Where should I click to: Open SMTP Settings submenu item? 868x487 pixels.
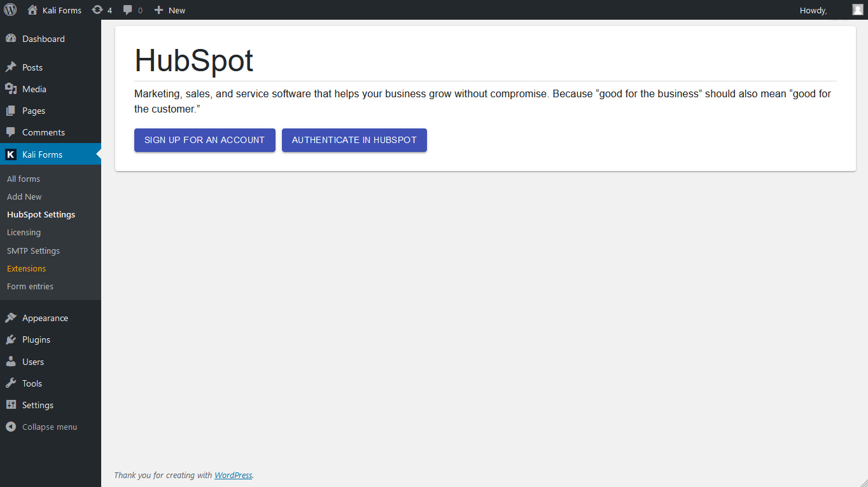[x=33, y=250]
